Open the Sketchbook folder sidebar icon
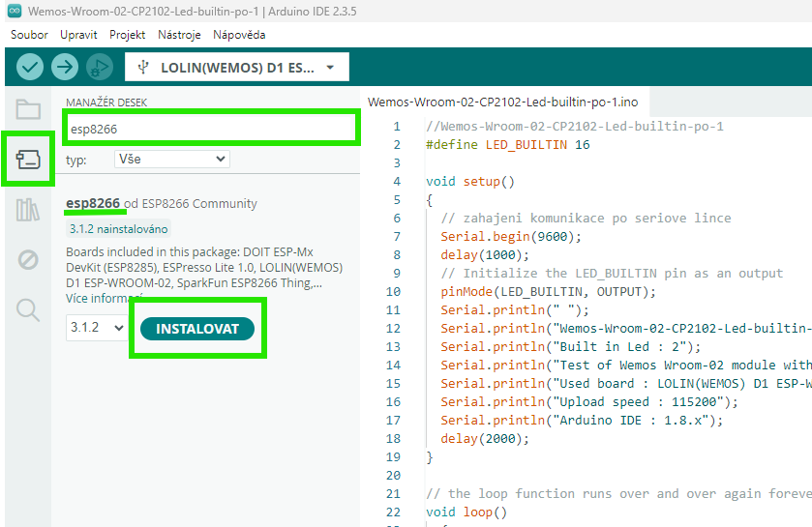The image size is (812, 527). coord(28,109)
